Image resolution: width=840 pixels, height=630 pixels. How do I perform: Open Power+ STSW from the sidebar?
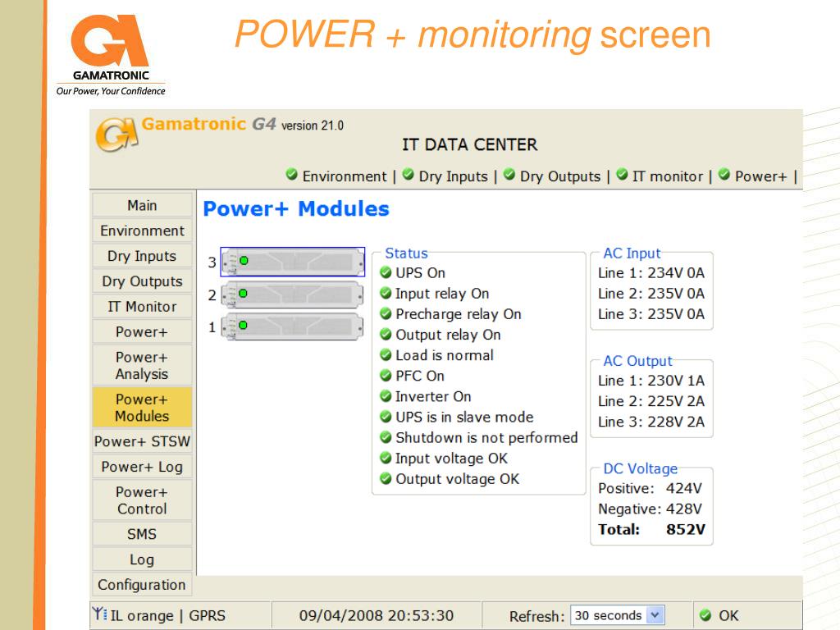142,441
